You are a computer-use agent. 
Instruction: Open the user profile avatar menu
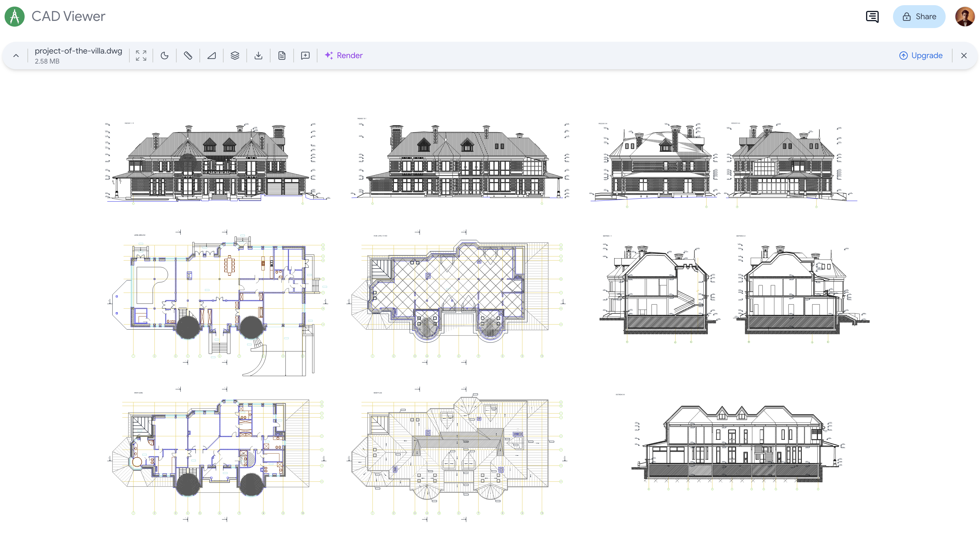pyautogui.click(x=965, y=16)
